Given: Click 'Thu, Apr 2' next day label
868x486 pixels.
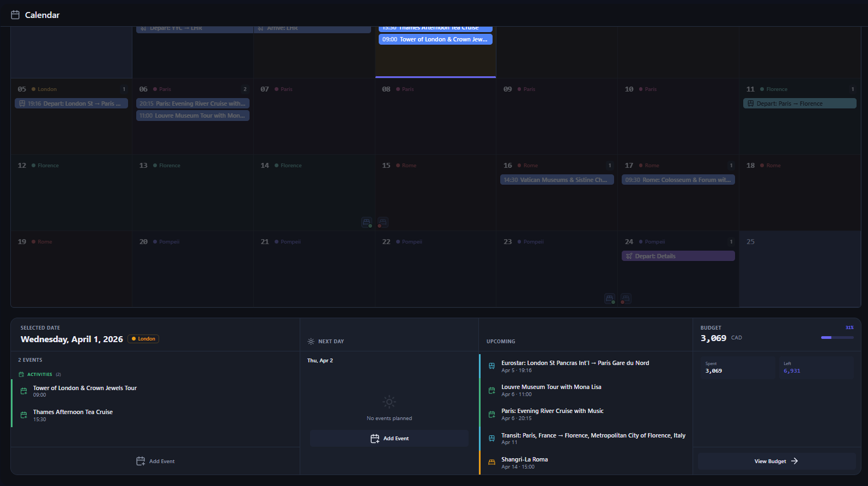Looking at the screenshot, I should pyautogui.click(x=320, y=361).
